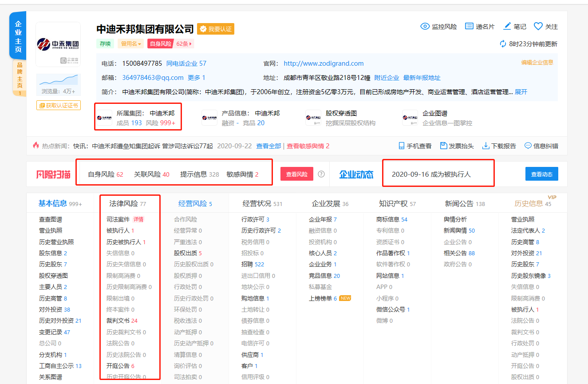
Task: Open 上榜榜单 6 NEW entry
Action: (x=330, y=298)
